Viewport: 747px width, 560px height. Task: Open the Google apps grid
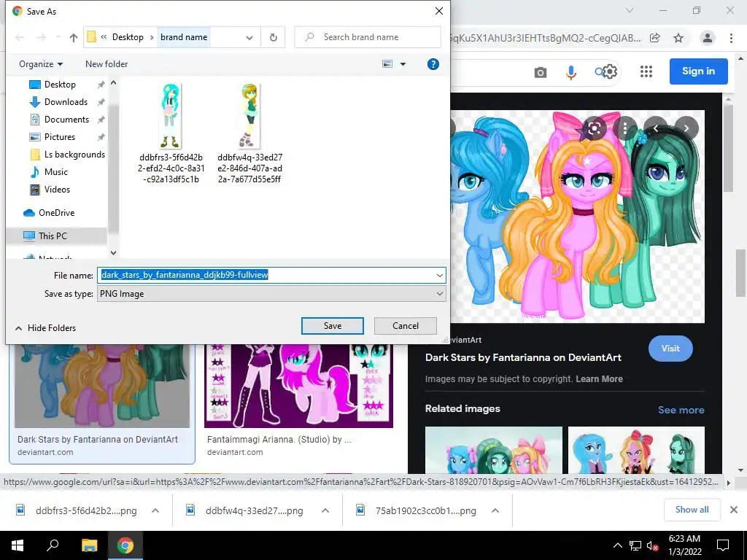pyautogui.click(x=646, y=71)
